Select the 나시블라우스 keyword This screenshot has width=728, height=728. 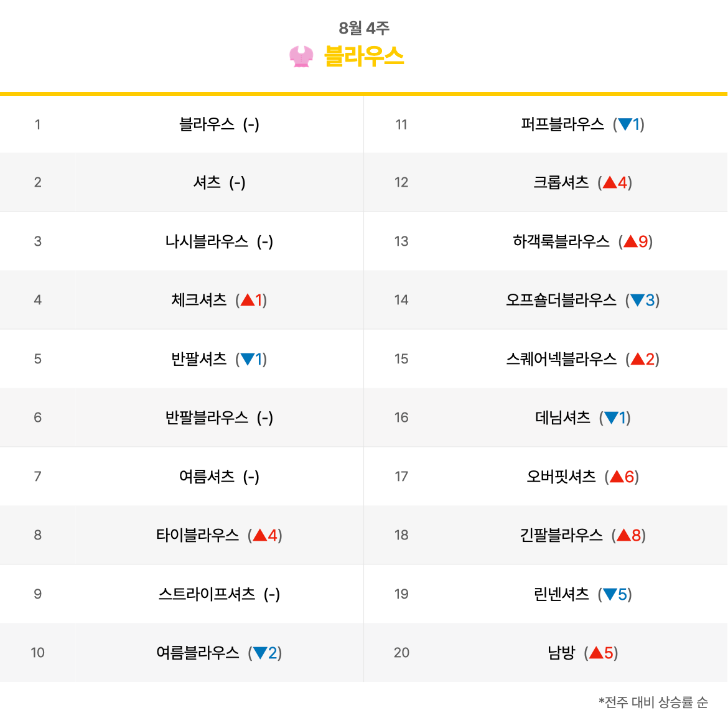click(207, 241)
